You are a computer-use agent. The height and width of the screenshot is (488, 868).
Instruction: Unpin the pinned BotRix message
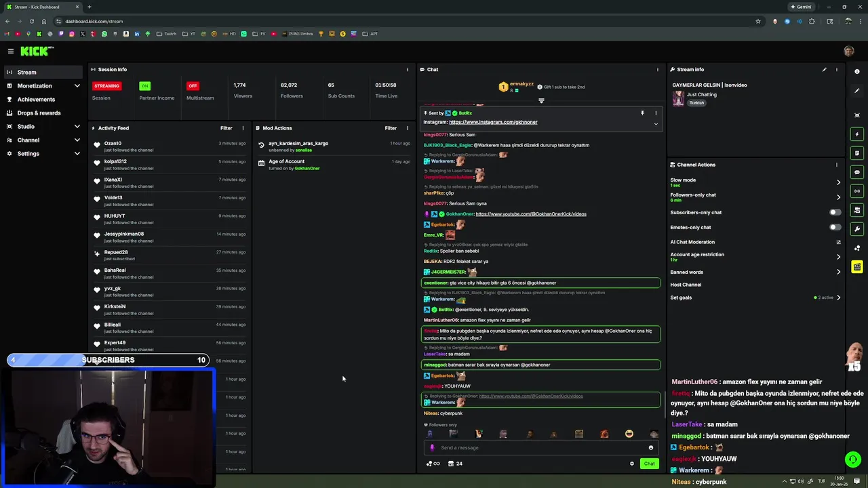pos(642,113)
